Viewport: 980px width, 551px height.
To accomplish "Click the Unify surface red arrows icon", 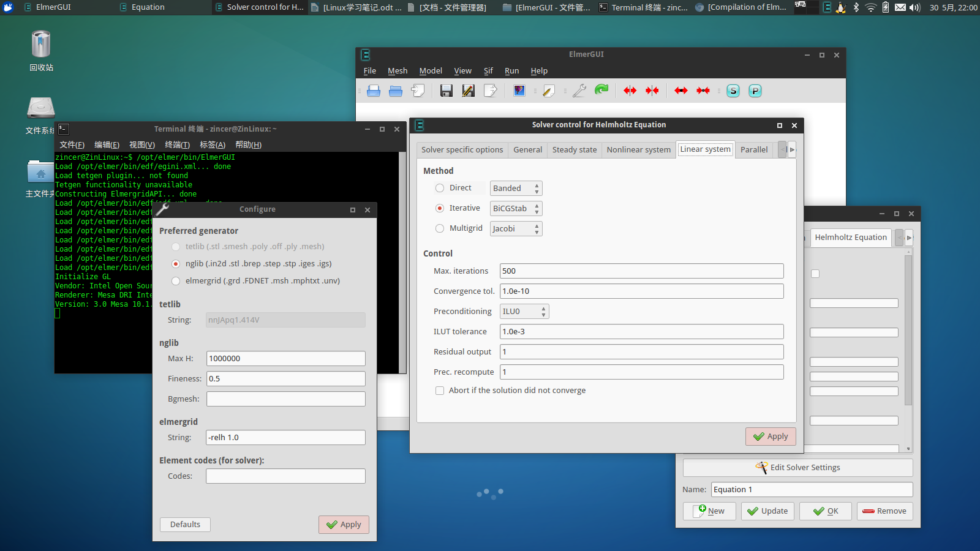I will (652, 91).
